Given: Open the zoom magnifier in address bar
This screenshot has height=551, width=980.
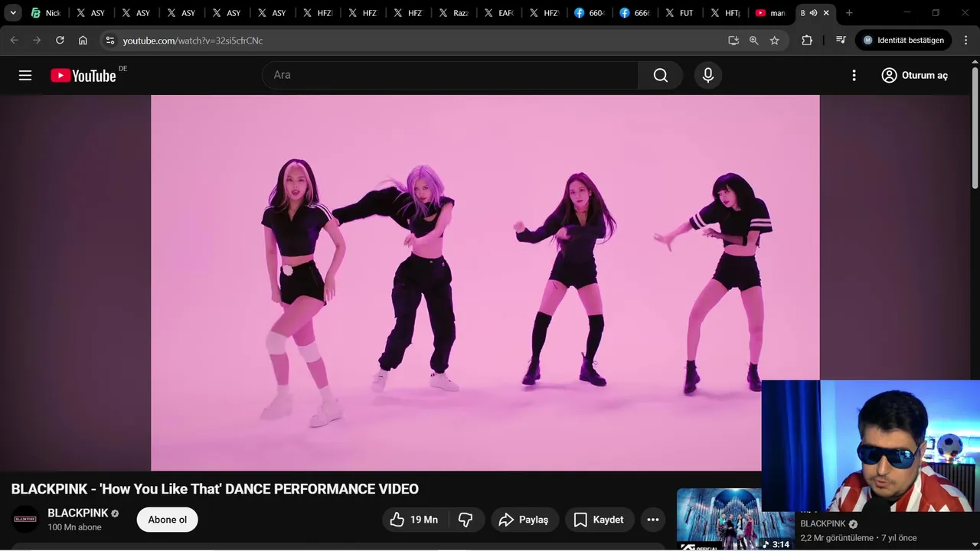Looking at the screenshot, I should pos(754,40).
